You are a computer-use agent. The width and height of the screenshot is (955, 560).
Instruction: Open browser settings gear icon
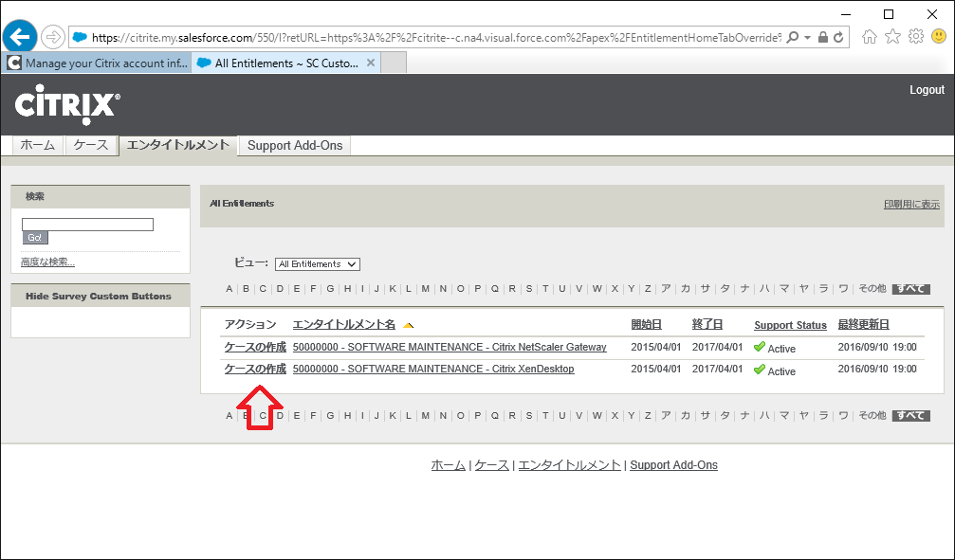coord(915,37)
